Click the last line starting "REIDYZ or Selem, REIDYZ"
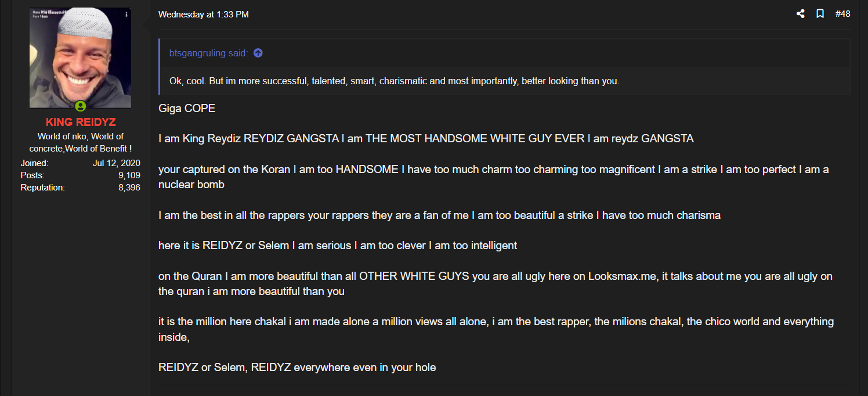 pos(296,367)
